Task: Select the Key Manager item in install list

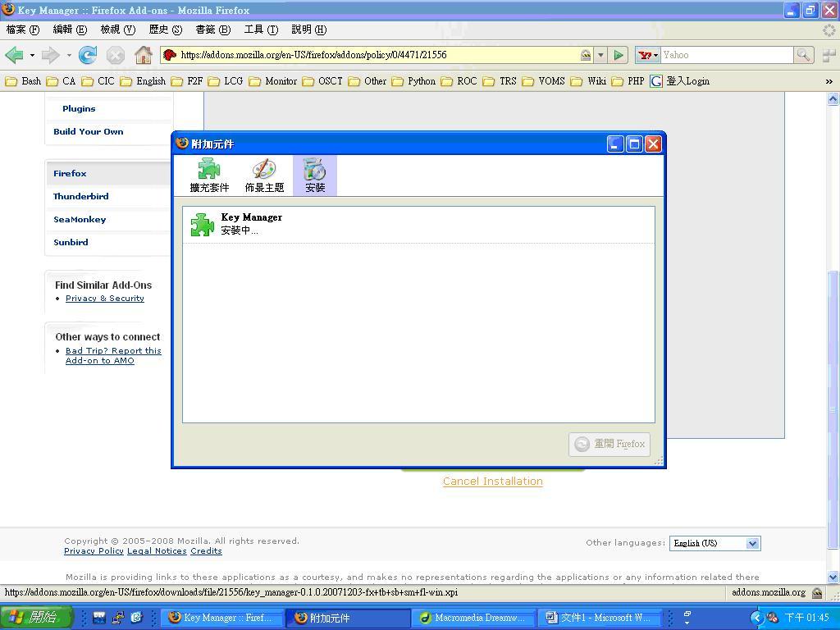Action: click(x=418, y=225)
